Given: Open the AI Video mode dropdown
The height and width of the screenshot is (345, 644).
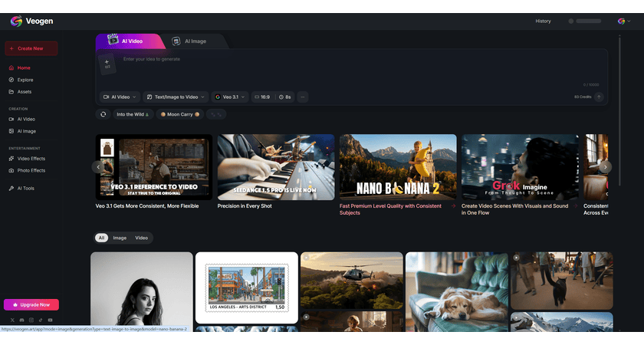Looking at the screenshot, I should [120, 97].
